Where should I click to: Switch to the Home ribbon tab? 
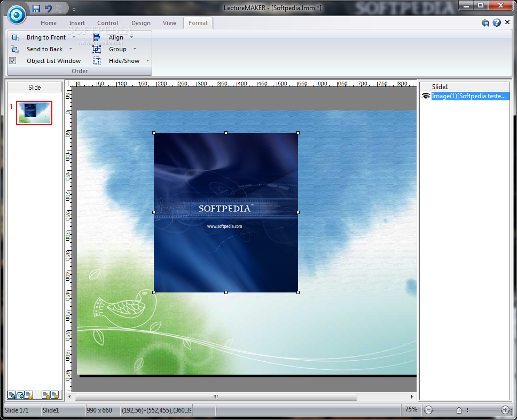pyautogui.click(x=49, y=23)
